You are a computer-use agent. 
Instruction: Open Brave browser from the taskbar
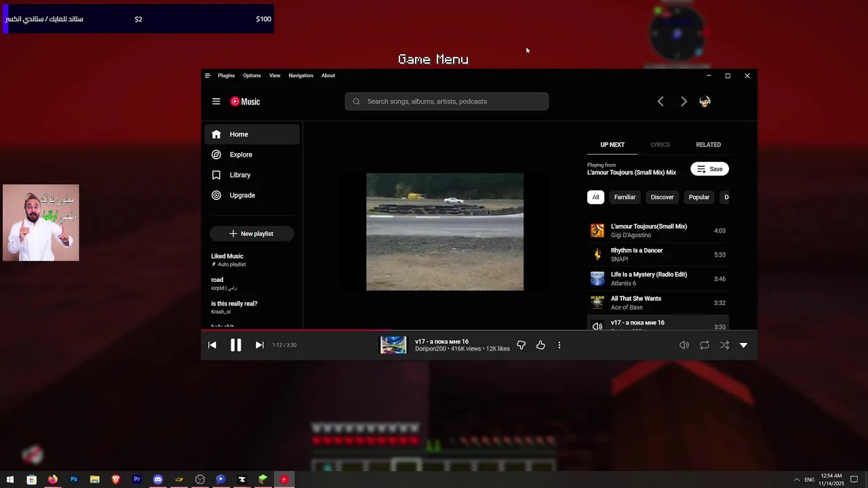pyautogui.click(x=116, y=479)
